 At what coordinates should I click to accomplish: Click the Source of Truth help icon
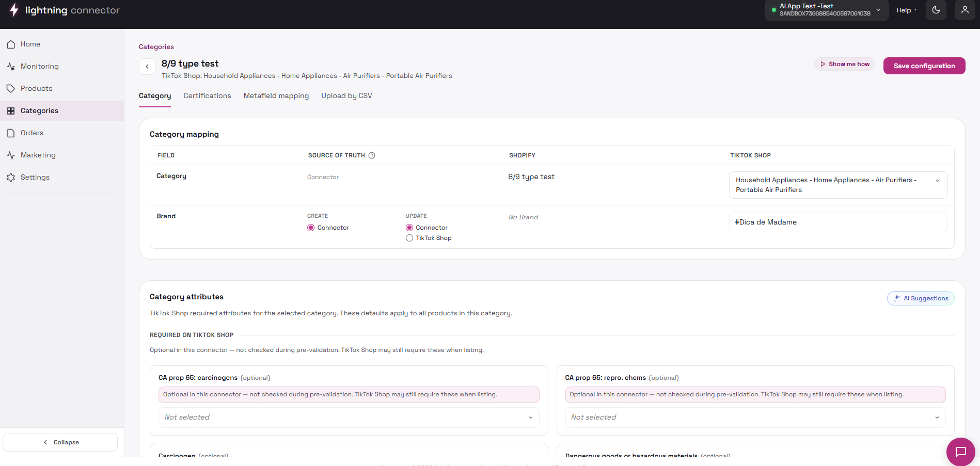pyautogui.click(x=372, y=155)
